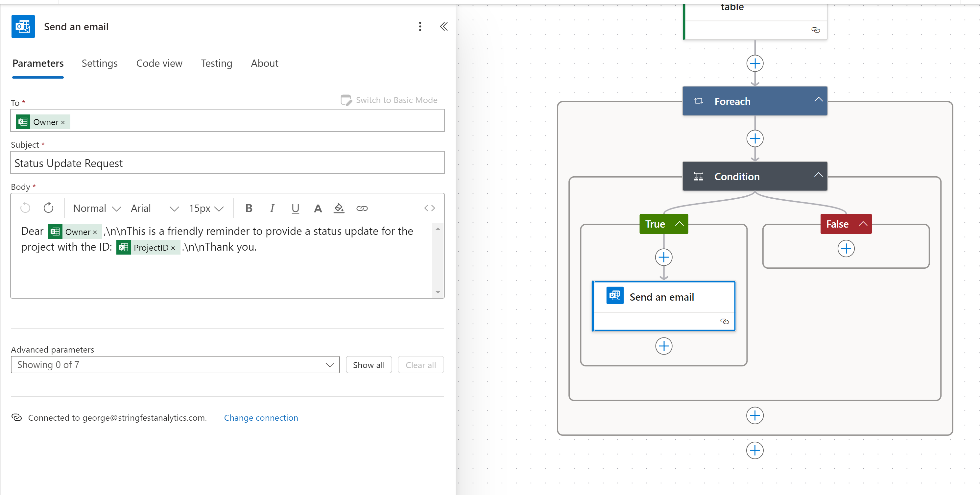
Task: Toggle HTML code view in body editor
Action: tap(430, 208)
